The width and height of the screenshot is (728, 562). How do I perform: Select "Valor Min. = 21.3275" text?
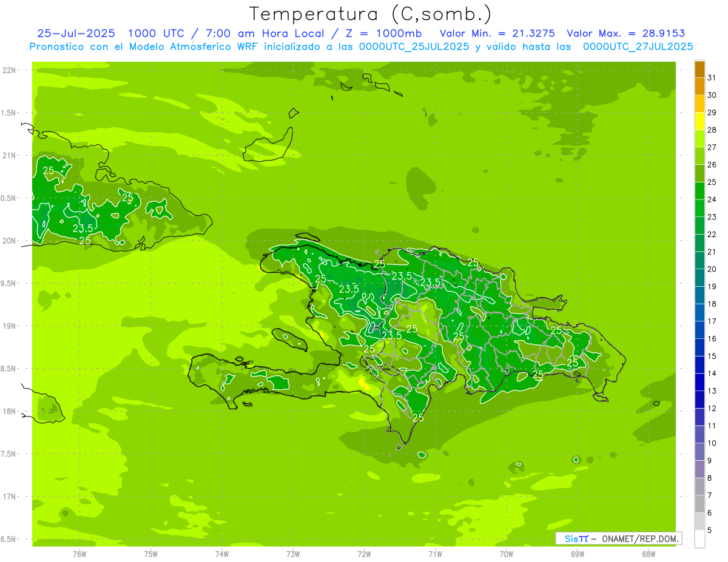pyautogui.click(x=497, y=34)
